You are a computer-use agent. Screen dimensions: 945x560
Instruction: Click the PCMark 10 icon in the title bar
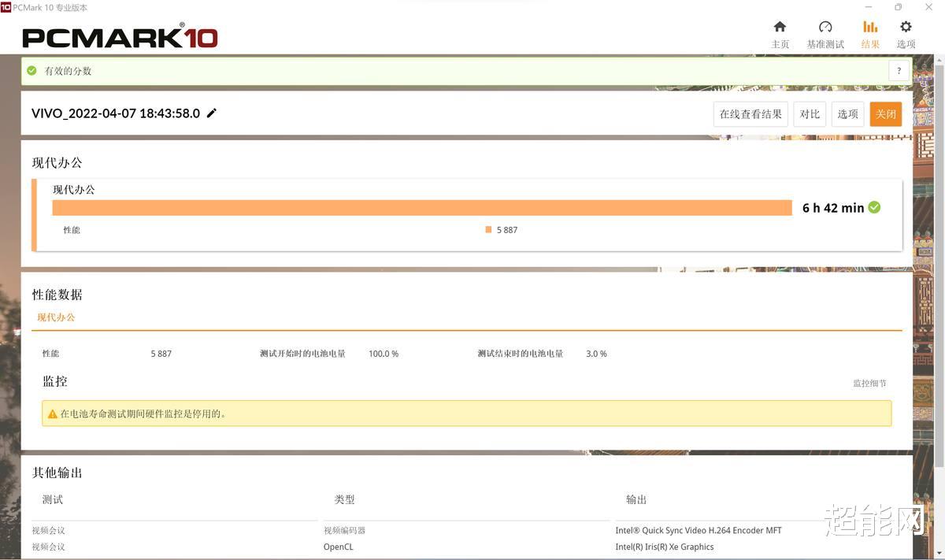[x=7, y=7]
